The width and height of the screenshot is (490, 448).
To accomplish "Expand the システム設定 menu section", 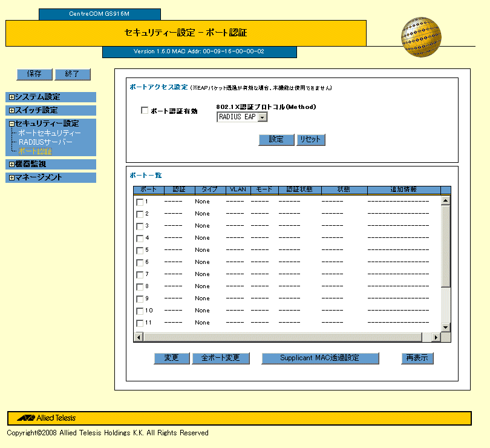I will [x=11, y=97].
